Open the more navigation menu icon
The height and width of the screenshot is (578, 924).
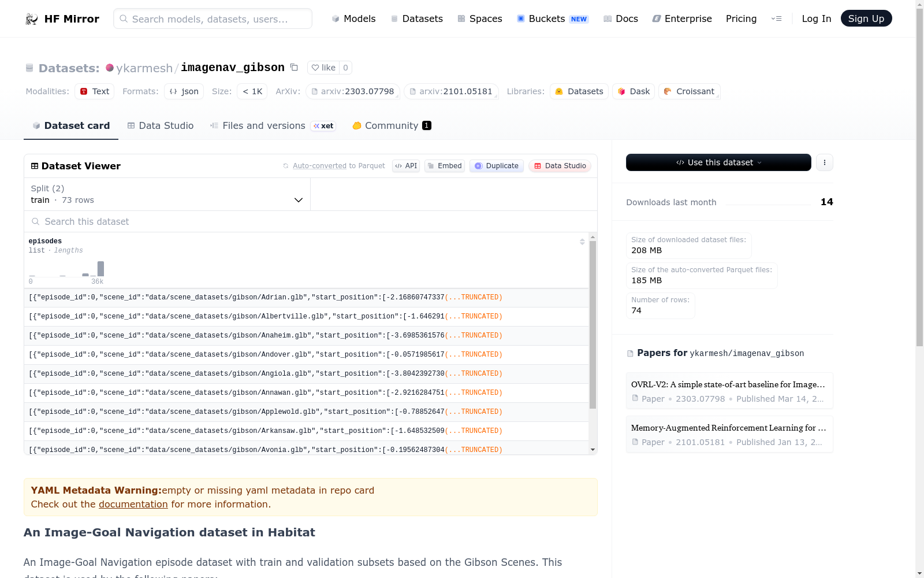[777, 19]
